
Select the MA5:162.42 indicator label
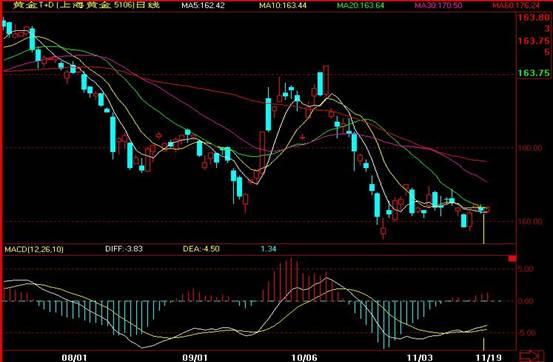click(x=203, y=5)
